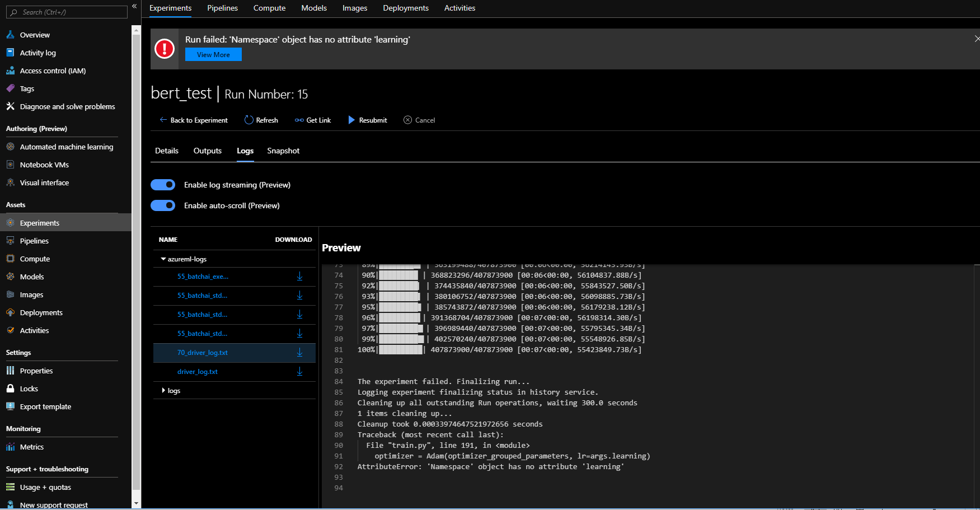Viewport: 980px width, 510px height.
Task: Click the Tags icon
Action: pyautogui.click(x=10, y=88)
